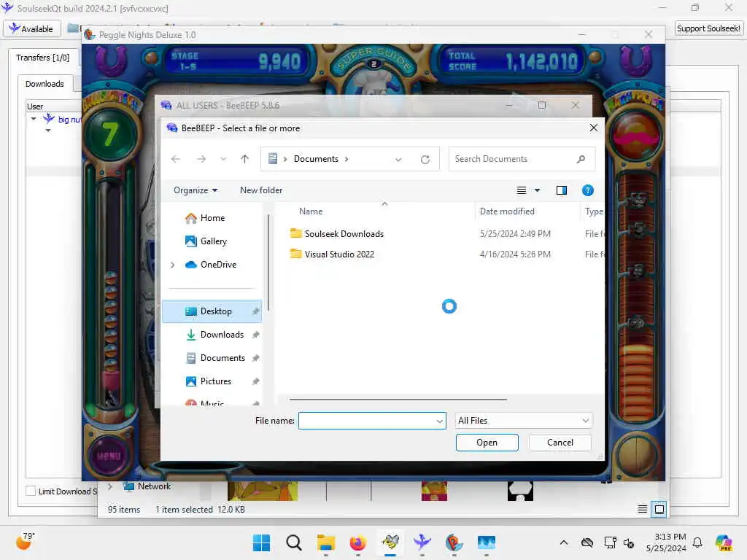Select the Visual Studio 2022 folder
This screenshot has width=747, height=560.
(x=339, y=254)
